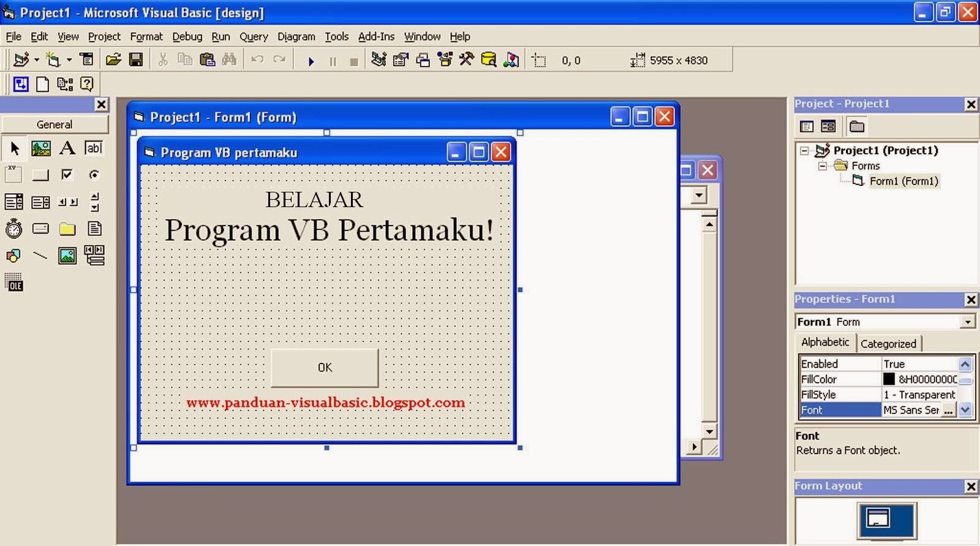This screenshot has width=980, height=546.
Task: Select the DirListBox folder control
Action: tap(67, 229)
